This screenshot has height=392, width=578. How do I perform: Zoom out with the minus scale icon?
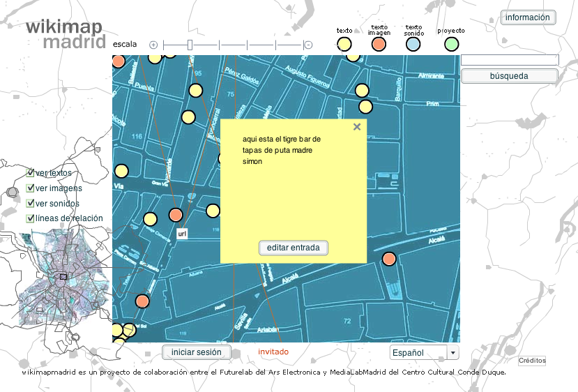pos(309,45)
